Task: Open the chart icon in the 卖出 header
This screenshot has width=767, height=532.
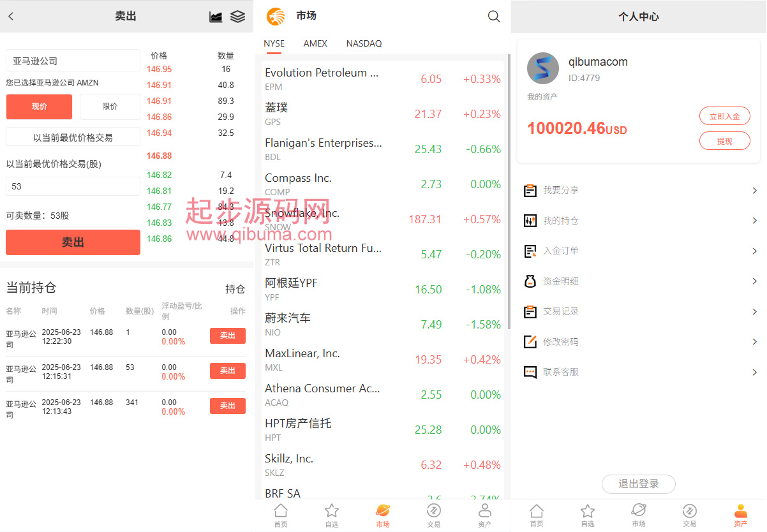Action: [x=216, y=17]
